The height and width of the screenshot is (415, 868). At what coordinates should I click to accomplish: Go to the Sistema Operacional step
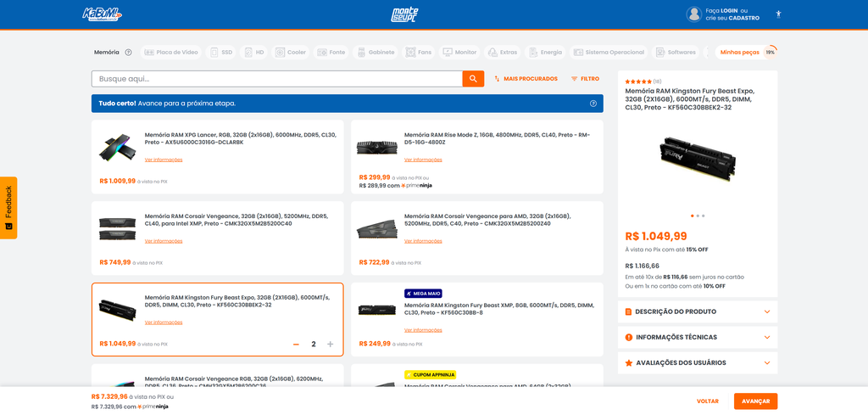609,52
